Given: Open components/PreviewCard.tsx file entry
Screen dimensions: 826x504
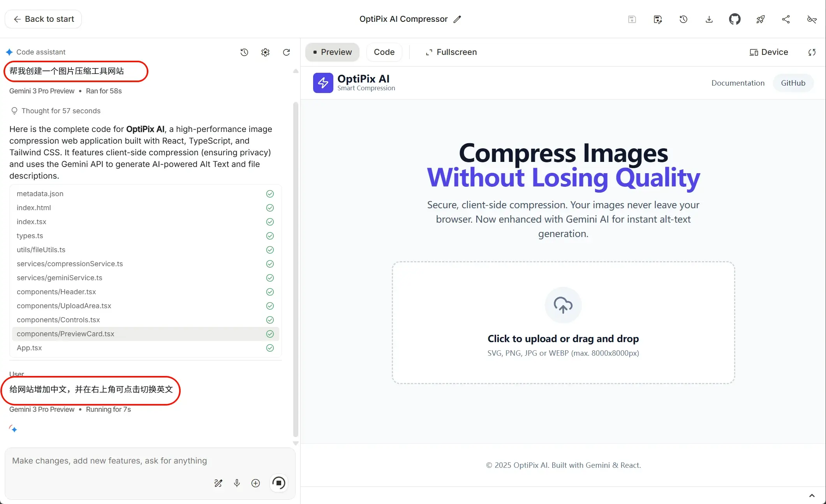Looking at the screenshot, I should click(x=65, y=334).
